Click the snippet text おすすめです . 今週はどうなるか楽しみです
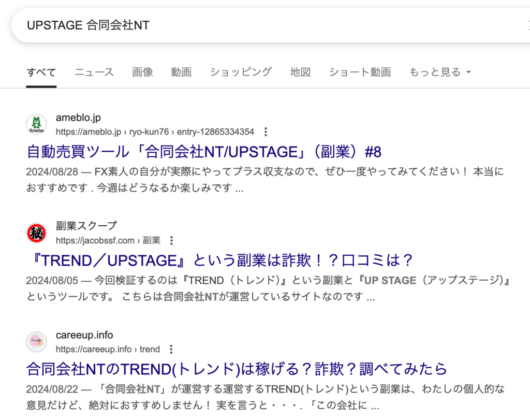The height and width of the screenshot is (420, 530). [x=129, y=187]
